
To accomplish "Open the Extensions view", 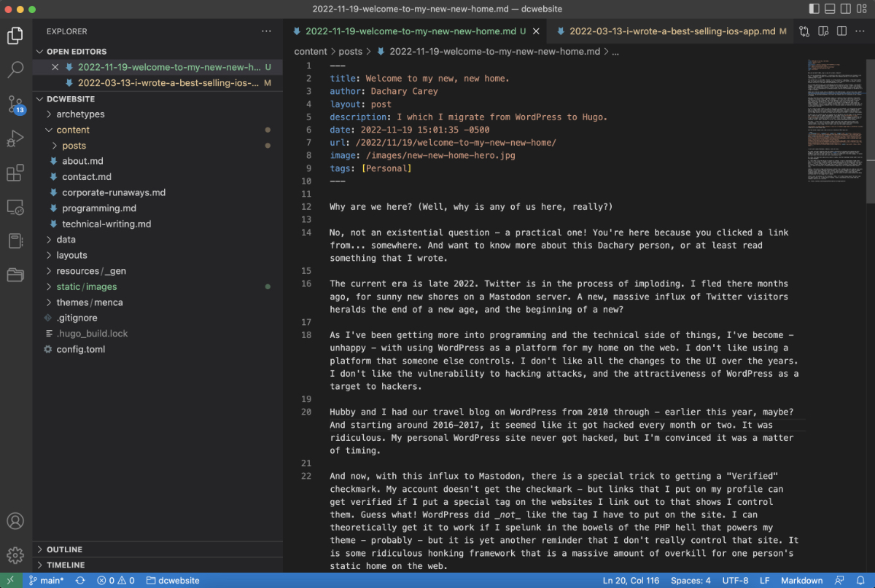I will click(15, 173).
